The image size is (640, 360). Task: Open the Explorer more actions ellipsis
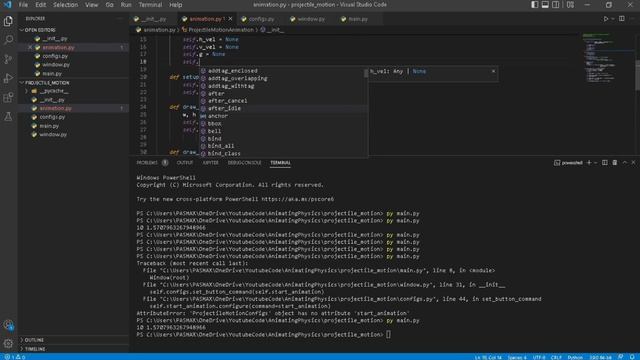[119, 18]
